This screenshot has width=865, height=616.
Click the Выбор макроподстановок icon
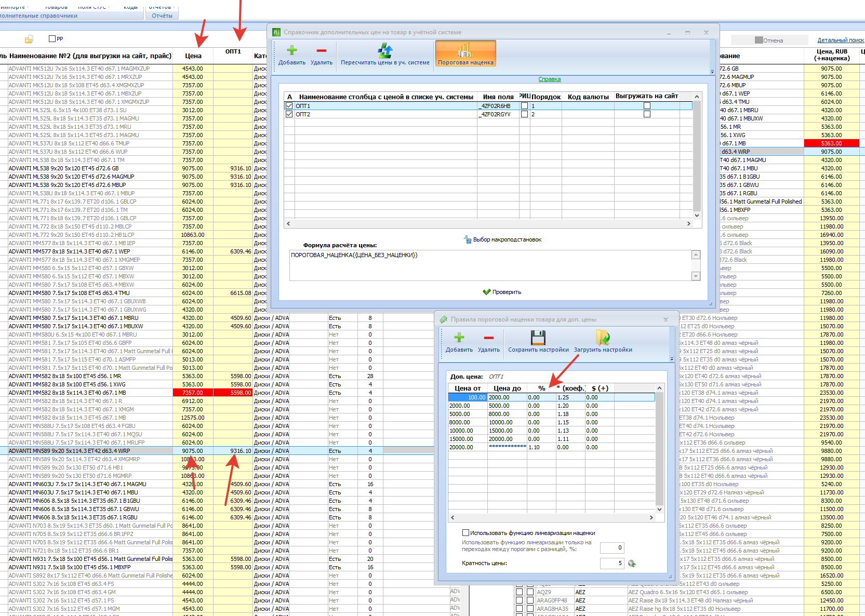(x=468, y=239)
